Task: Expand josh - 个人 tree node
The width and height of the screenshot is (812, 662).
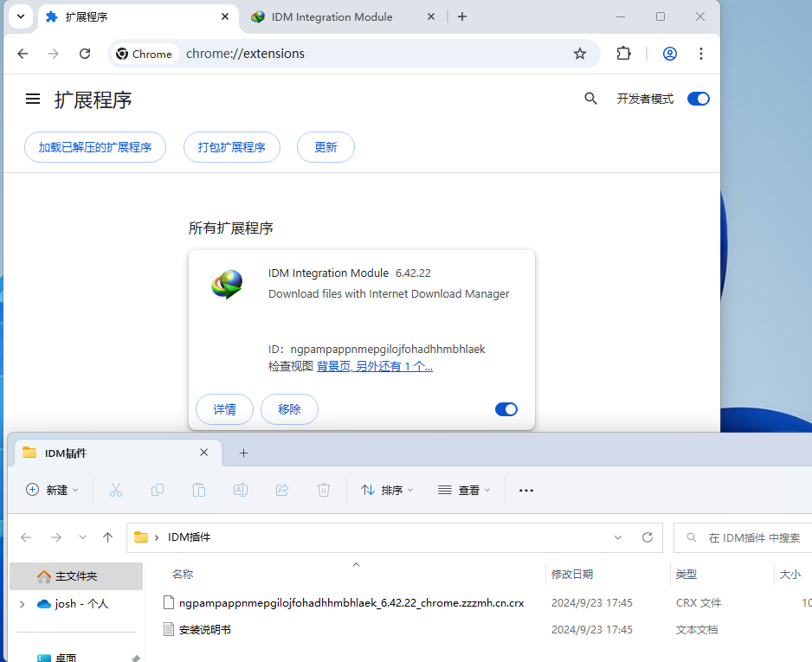Action: coord(22,604)
